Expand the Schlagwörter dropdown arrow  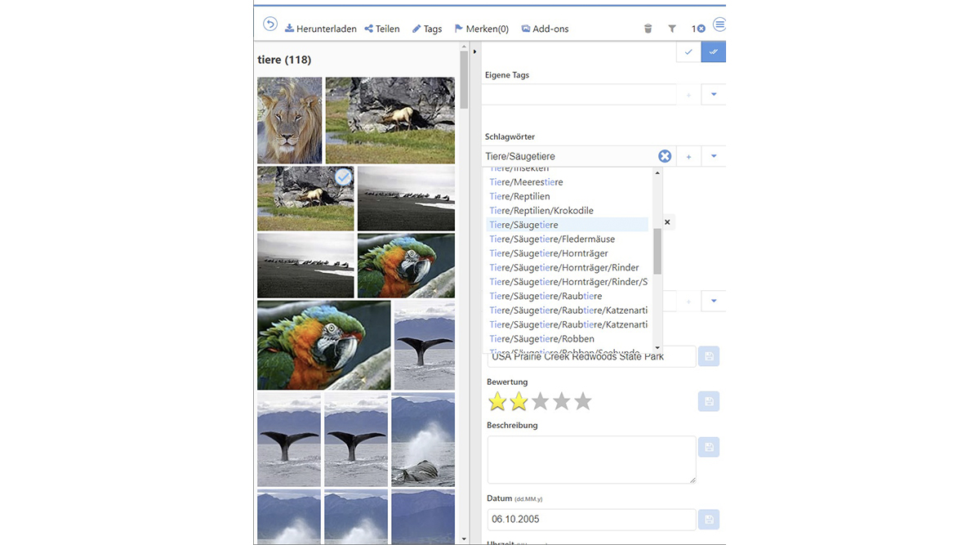pyautogui.click(x=714, y=157)
